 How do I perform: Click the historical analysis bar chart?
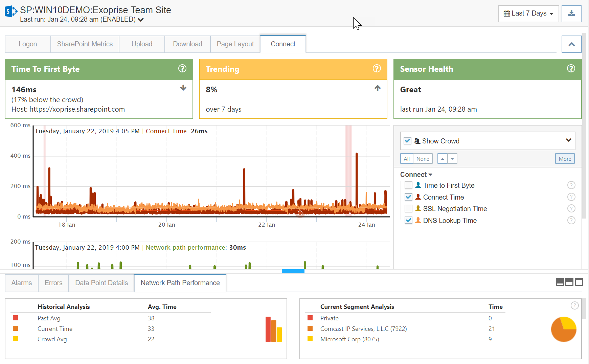tap(274, 329)
